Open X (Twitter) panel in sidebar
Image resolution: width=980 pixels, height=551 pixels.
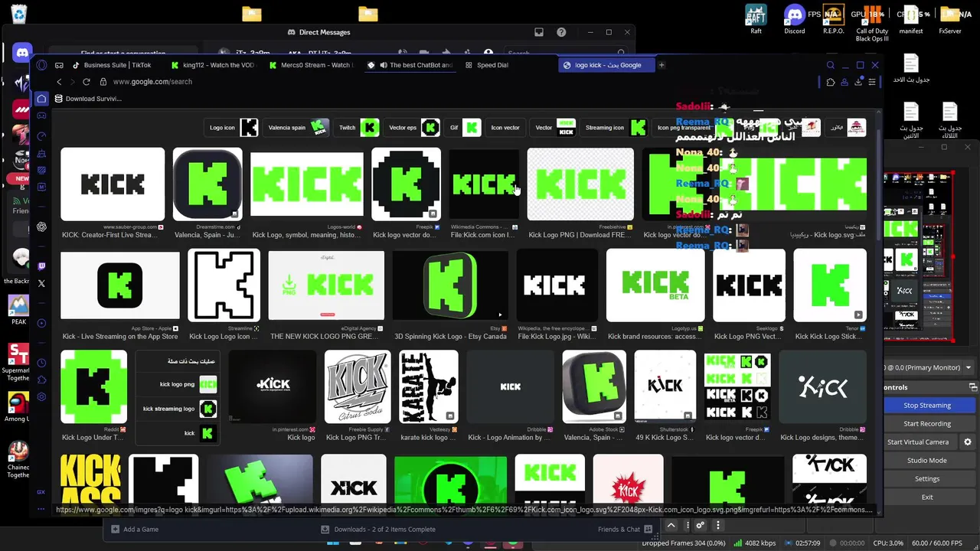[x=41, y=283]
